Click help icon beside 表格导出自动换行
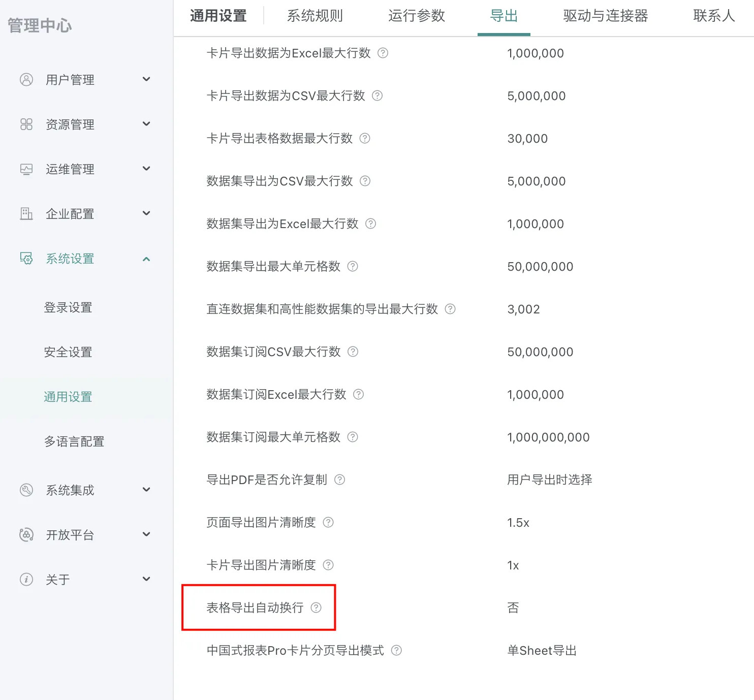 pyautogui.click(x=316, y=608)
